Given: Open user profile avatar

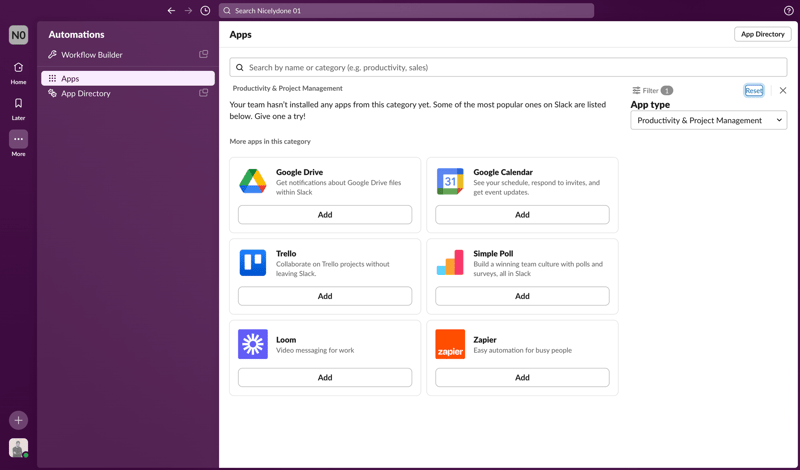Looking at the screenshot, I should (x=18, y=448).
